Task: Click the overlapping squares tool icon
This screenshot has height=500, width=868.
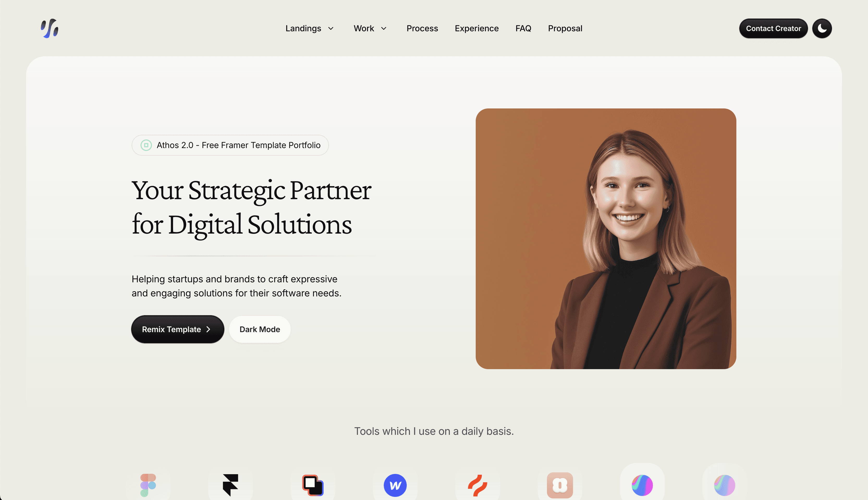Action: click(313, 485)
